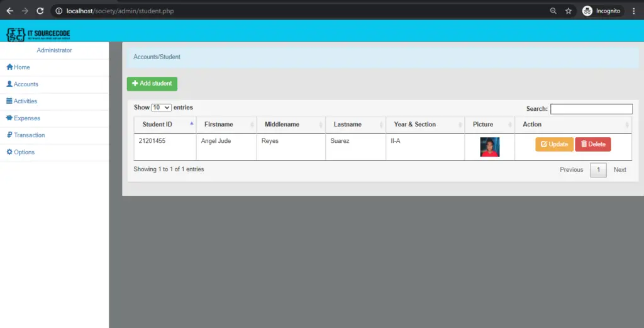The width and height of the screenshot is (644, 328).
Task: Click the Activities calendar icon in sidebar
Action: pos(9,101)
